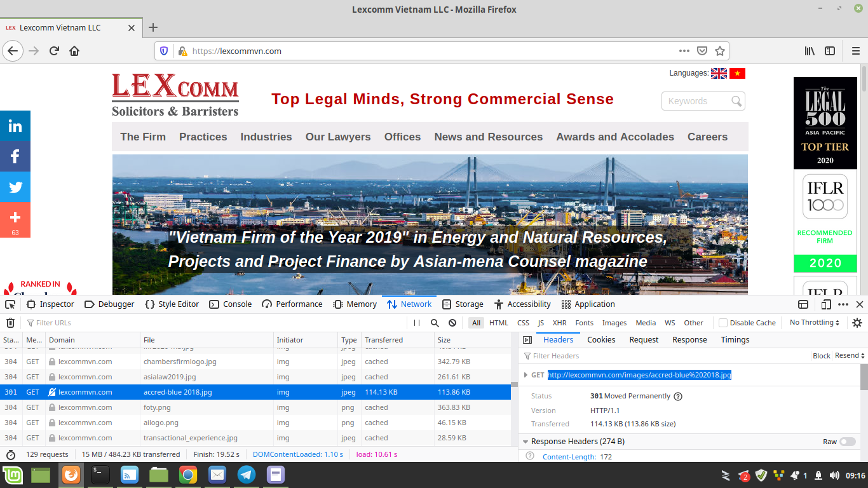Open network search via magnifier icon
This screenshot has height=488, width=868.
click(435, 323)
